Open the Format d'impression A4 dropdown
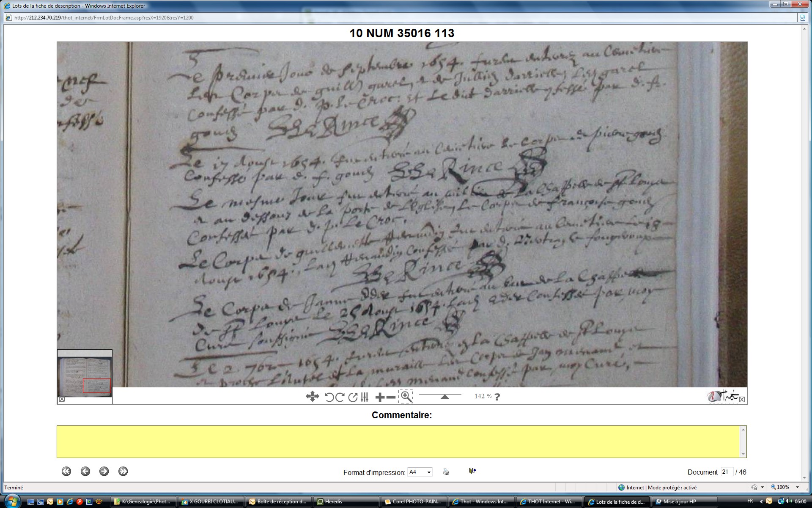The image size is (812, 508). [x=420, y=472]
